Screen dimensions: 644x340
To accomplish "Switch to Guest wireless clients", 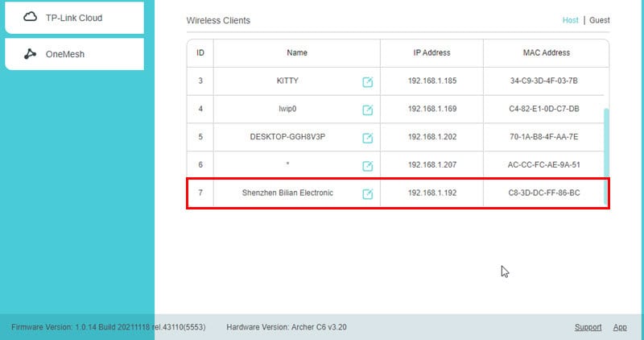I will tap(599, 20).
